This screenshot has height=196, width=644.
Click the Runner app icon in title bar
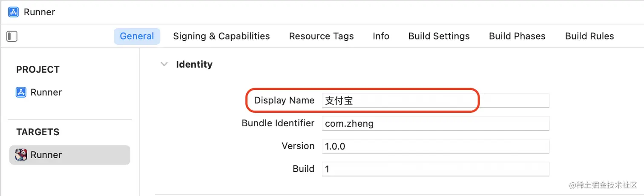coord(13,12)
